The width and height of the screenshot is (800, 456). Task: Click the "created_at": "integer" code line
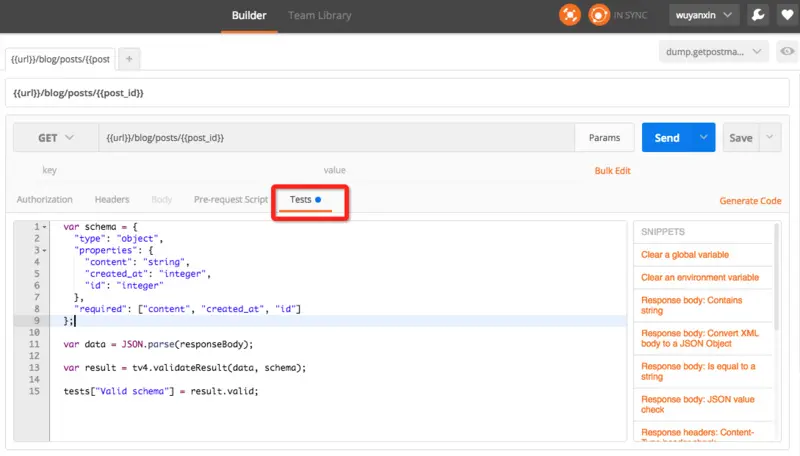click(x=147, y=274)
